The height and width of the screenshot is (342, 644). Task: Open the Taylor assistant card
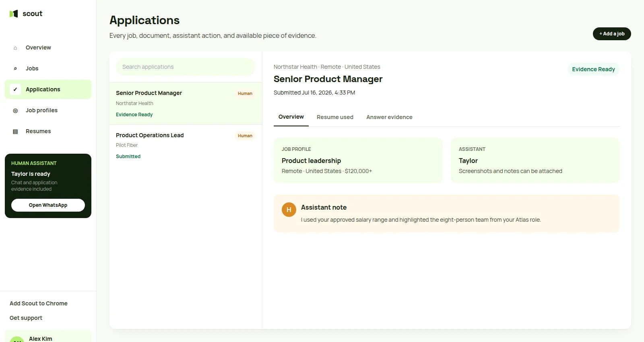(535, 161)
